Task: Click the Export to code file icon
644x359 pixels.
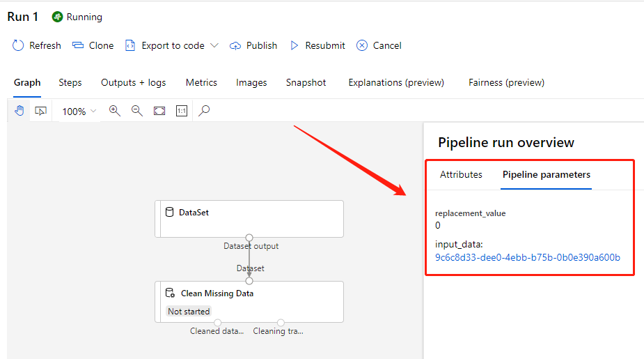Action: pyautogui.click(x=130, y=45)
